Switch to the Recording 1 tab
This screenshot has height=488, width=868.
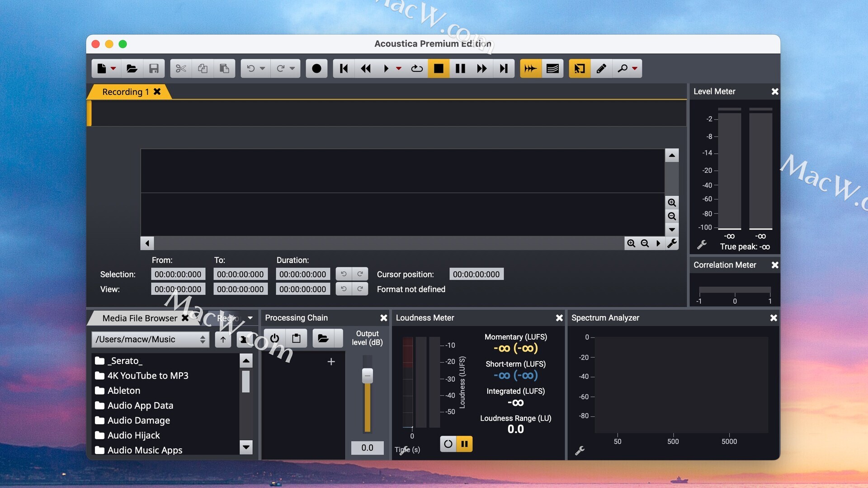[126, 92]
